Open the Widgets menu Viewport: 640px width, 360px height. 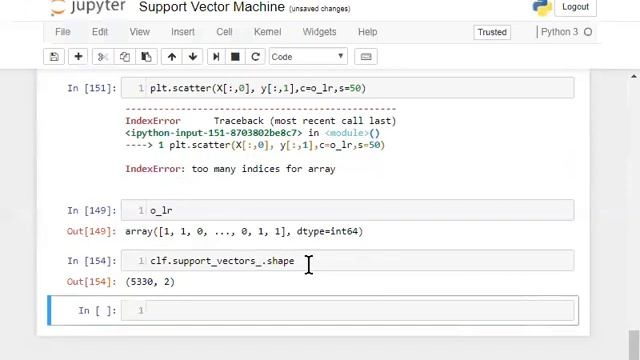(x=319, y=32)
